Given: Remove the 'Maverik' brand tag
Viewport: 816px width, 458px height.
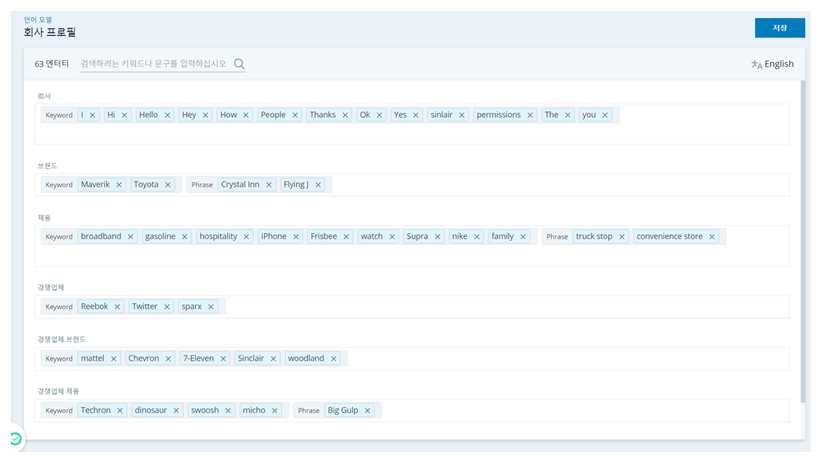Looking at the screenshot, I should point(119,185).
